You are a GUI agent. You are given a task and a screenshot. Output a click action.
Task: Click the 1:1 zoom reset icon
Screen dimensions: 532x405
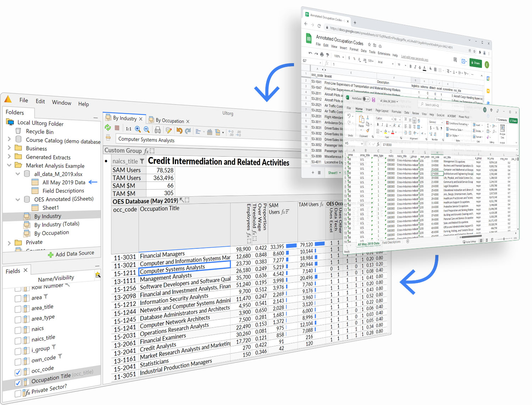128,129
